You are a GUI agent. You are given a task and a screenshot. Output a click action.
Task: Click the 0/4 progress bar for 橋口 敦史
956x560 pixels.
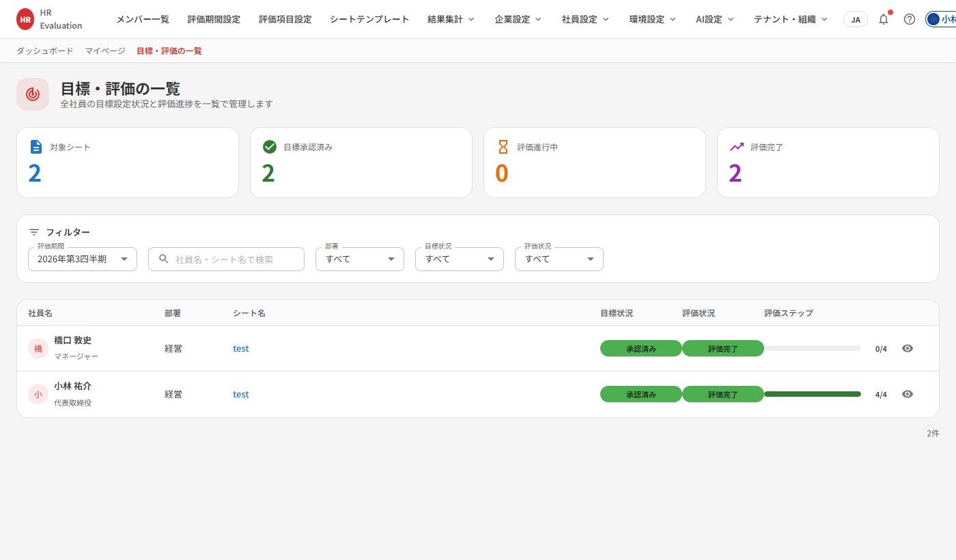tap(813, 348)
